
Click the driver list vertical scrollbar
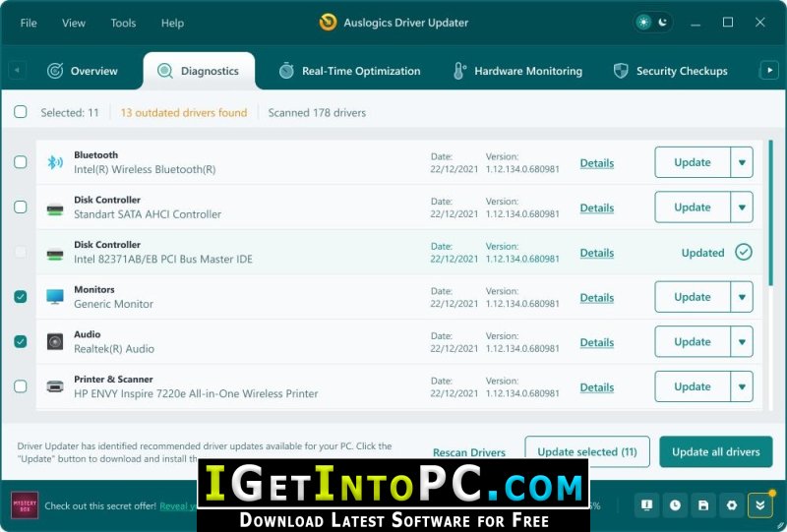coord(770,213)
